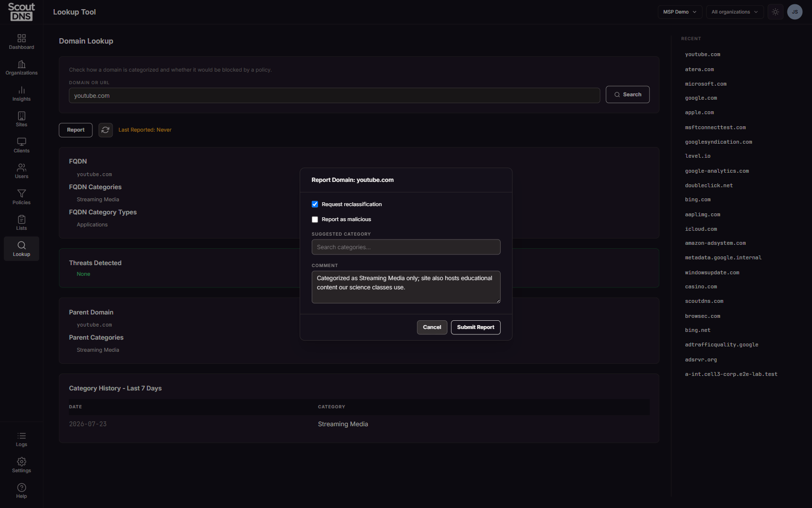The image size is (812, 508).
Task: Click Streaming Media in Category History table
Action: (343, 424)
